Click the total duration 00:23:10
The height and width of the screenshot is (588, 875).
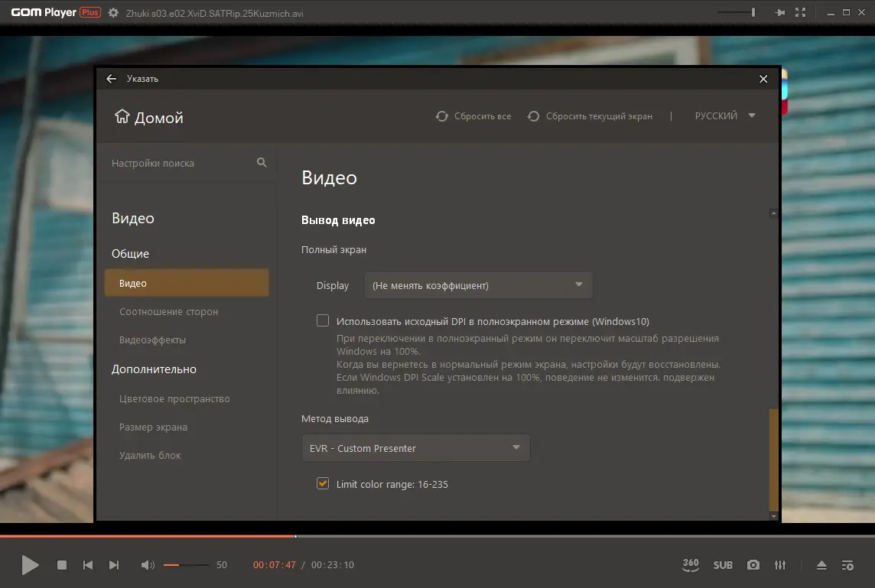click(333, 565)
